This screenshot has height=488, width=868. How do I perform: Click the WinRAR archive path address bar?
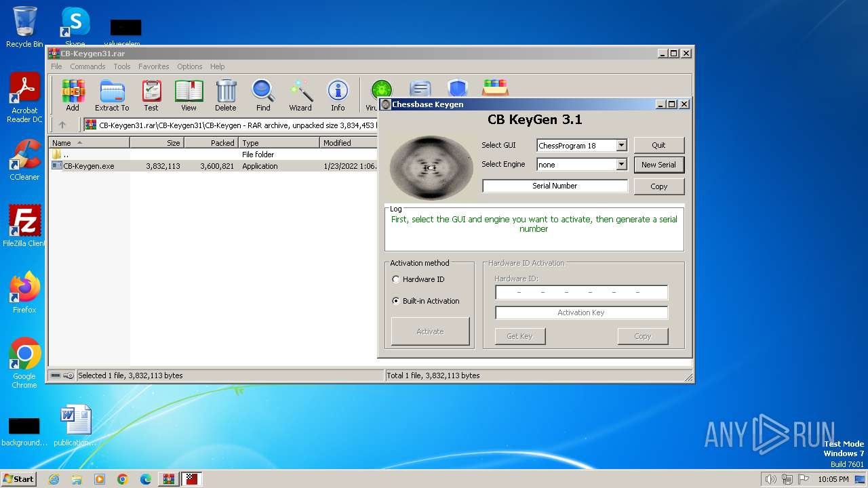231,125
